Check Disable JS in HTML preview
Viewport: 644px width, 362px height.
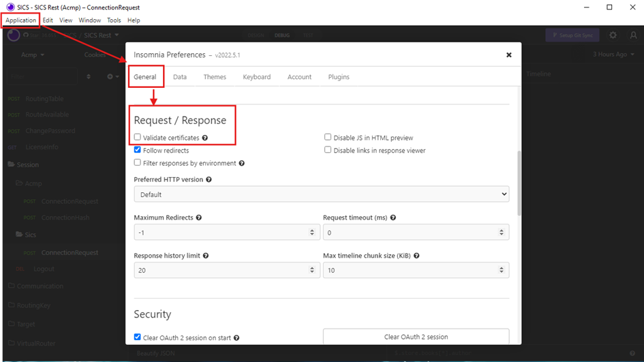click(328, 137)
